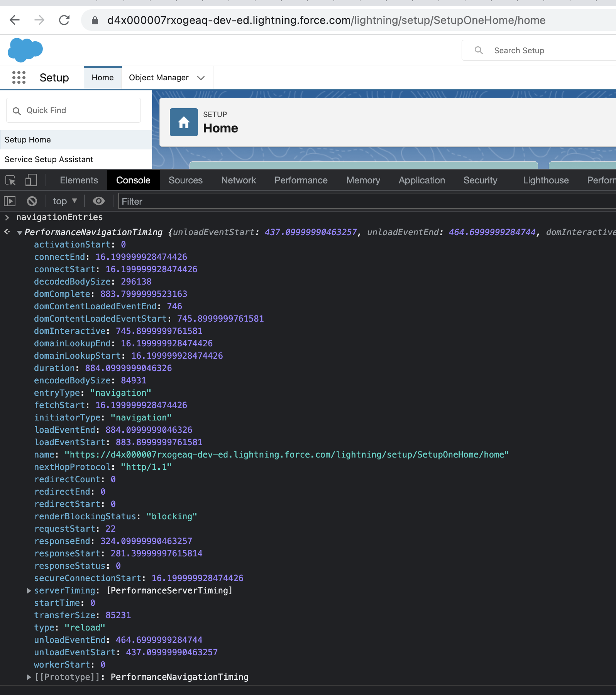Switch to the Security tab
This screenshot has height=695, width=616.
(x=481, y=180)
